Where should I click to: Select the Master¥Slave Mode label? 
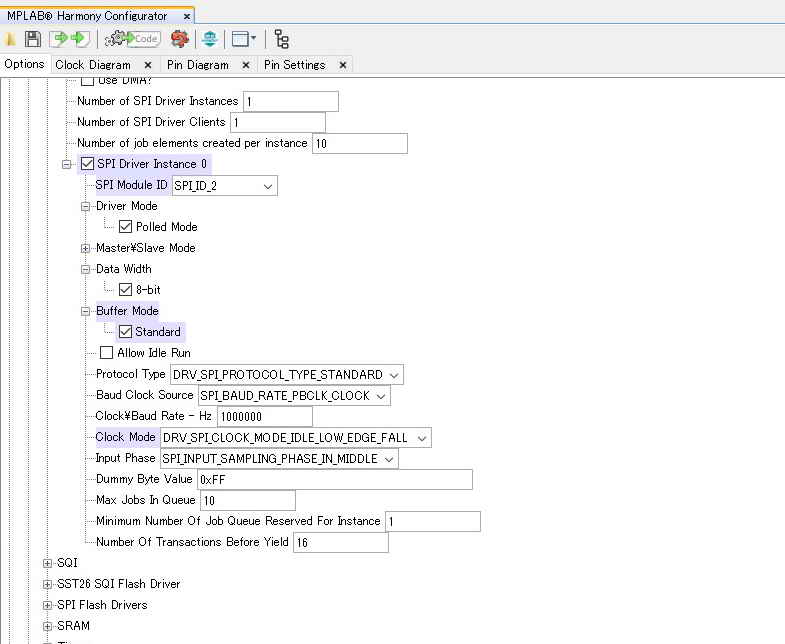coord(146,248)
